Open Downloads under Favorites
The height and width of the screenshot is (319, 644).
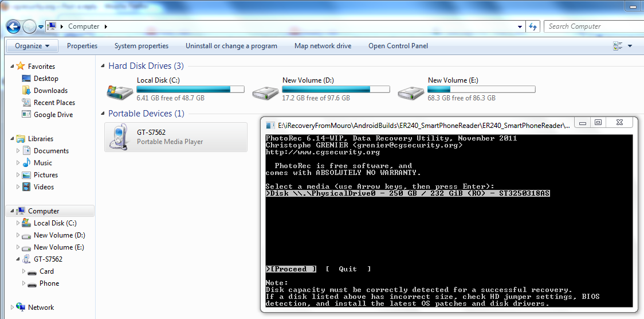pos(50,91)
